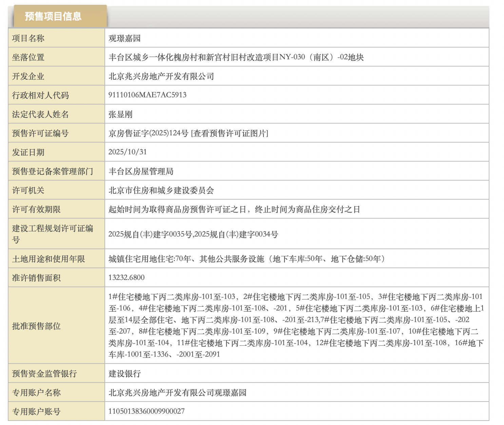Image resolution: width=504 pixels, height=425 pixels.
Task: Click the location text starting with 丰台区城乡一体化
Action: point(236,57)
